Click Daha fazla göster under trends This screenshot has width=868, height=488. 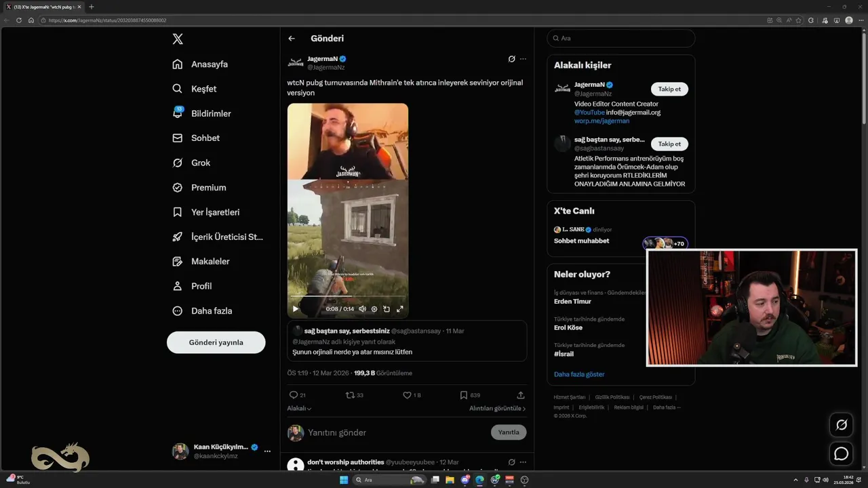[579, 374]
